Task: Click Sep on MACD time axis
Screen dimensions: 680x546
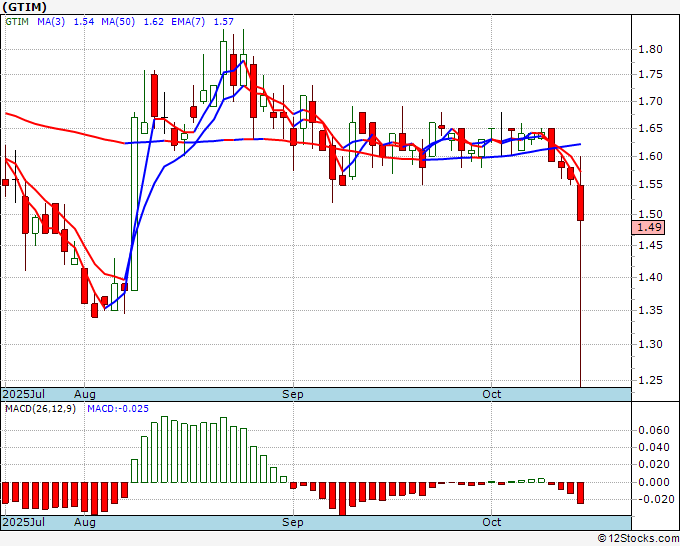Action: pyautogui.click(x=293, y=522)
